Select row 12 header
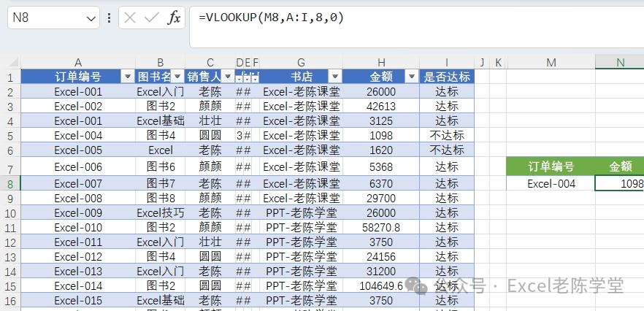This screenshot has height=311, width=644. [10, 242]
